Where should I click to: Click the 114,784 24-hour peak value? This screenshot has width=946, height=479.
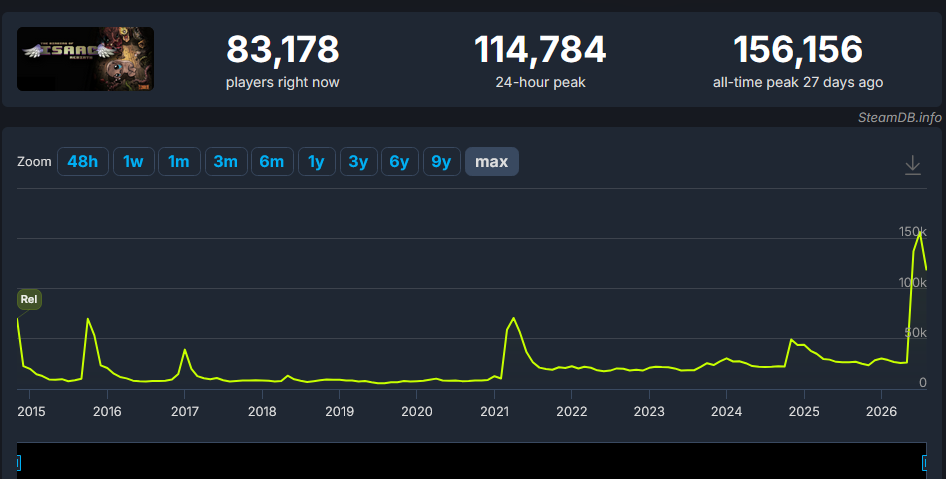pyautogui.click(x=540, y=49)
